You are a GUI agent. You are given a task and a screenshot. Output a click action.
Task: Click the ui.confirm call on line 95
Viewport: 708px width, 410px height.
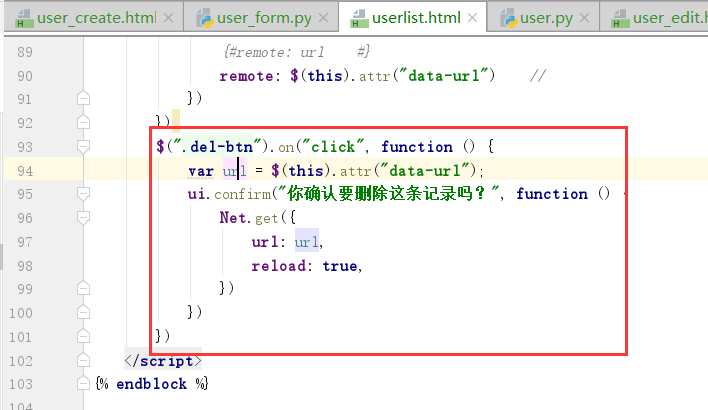point(229,194)
